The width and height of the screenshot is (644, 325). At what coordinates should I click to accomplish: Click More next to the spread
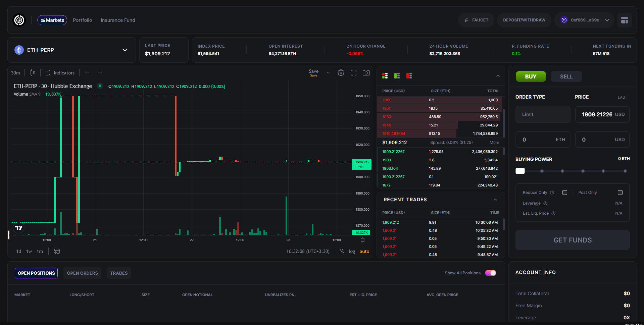click(494, 143)
